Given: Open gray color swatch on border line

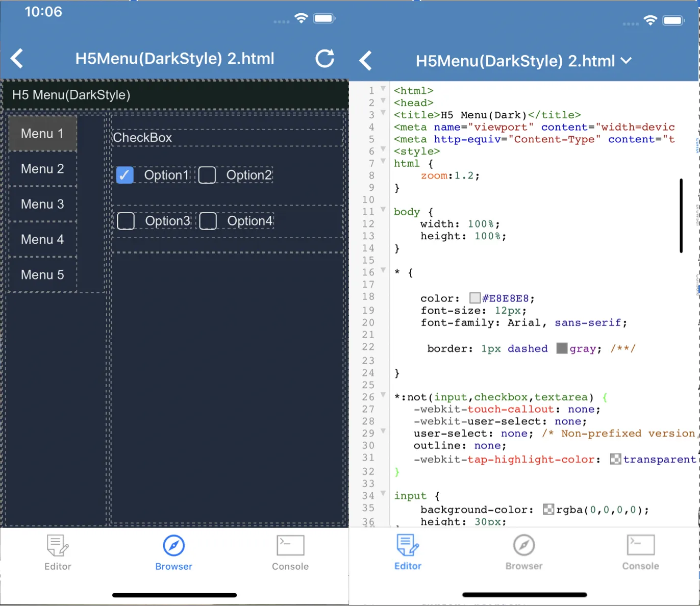Looking at the screenshot, I should tap(562, 348).
